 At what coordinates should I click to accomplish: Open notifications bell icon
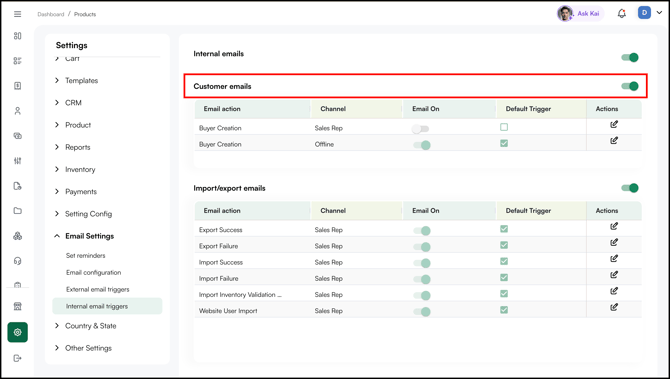click(622, 14)
